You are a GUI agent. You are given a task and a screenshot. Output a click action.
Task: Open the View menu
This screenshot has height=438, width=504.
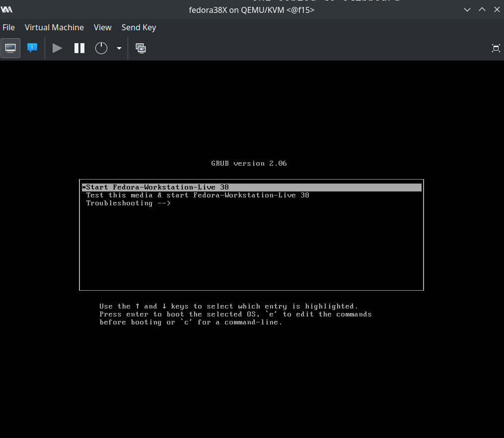(102, 28)
